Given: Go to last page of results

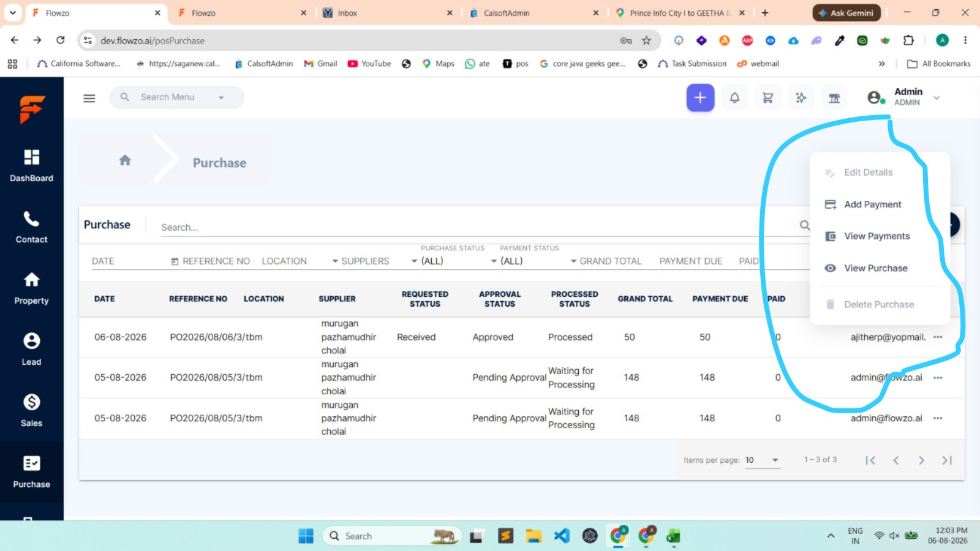Looking at the screenshot, I should point(947,460).
